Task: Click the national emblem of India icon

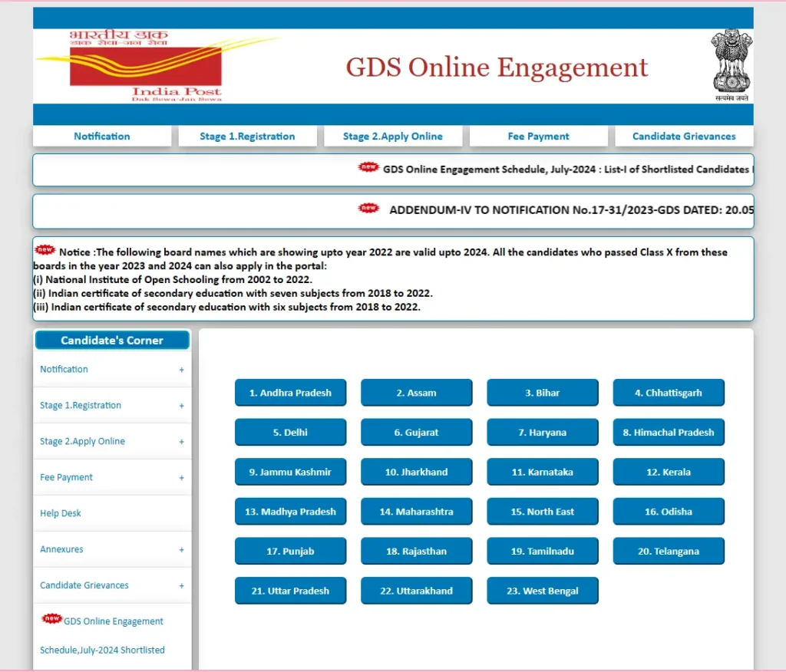Action: point(730,66)
